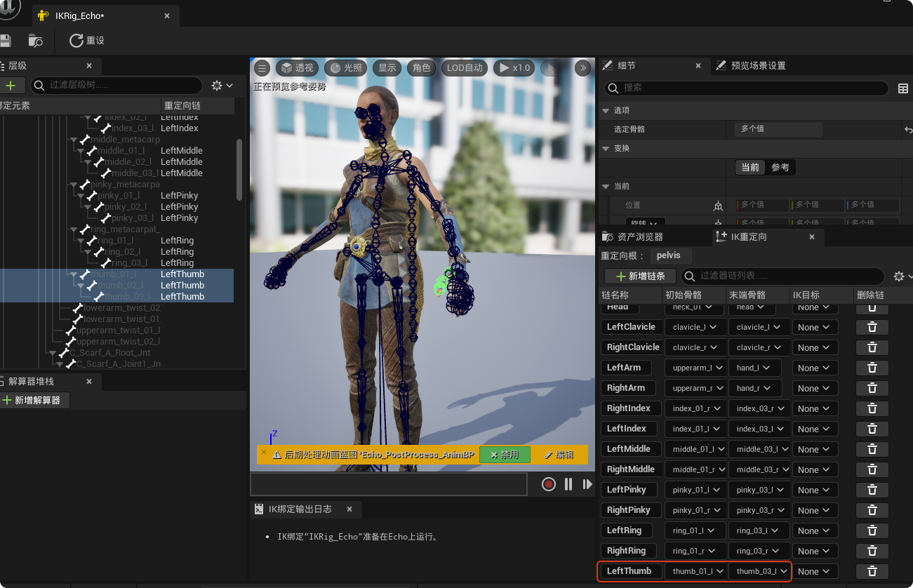Viewport: 913px width, 588px height.
Task: Click the 编辑 edit button
Action: (559, 455)
